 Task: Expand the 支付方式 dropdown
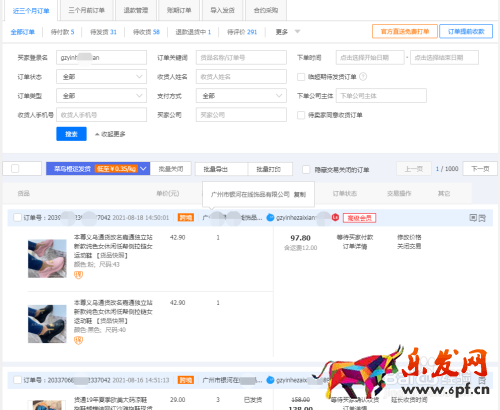click(x=241, y=96)
